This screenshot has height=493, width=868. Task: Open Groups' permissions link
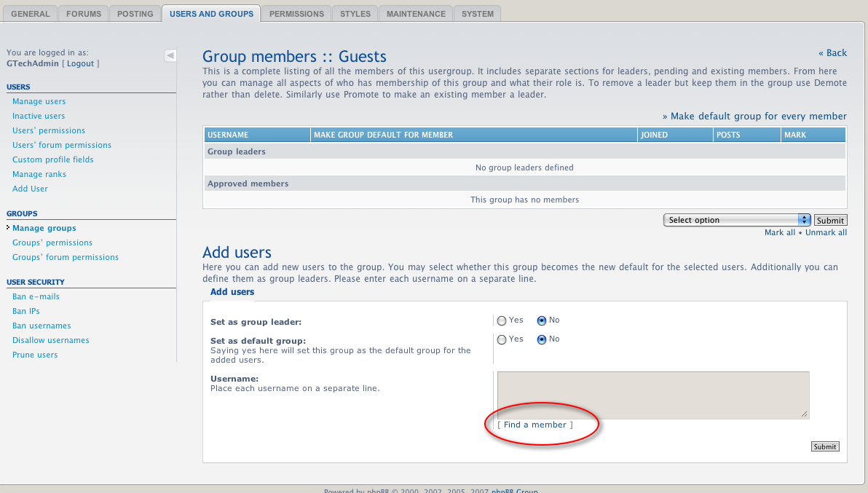pyautogui.click(x=52, y=243)
